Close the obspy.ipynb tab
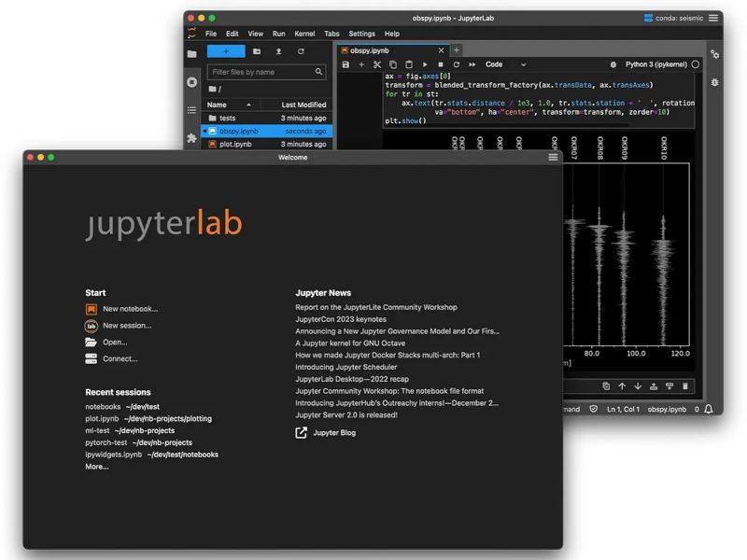747x560 pixels. point(441,50)
